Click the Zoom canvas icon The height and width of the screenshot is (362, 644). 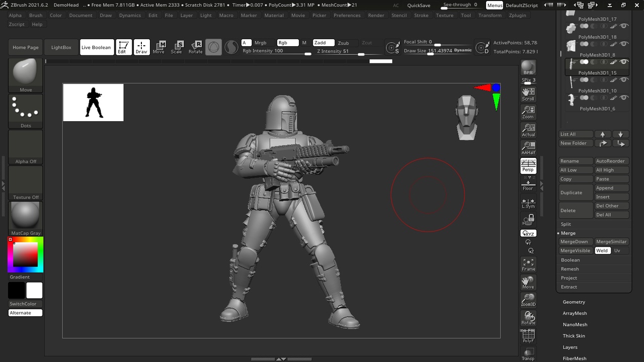pyautogui.click(x=528, y=112)
